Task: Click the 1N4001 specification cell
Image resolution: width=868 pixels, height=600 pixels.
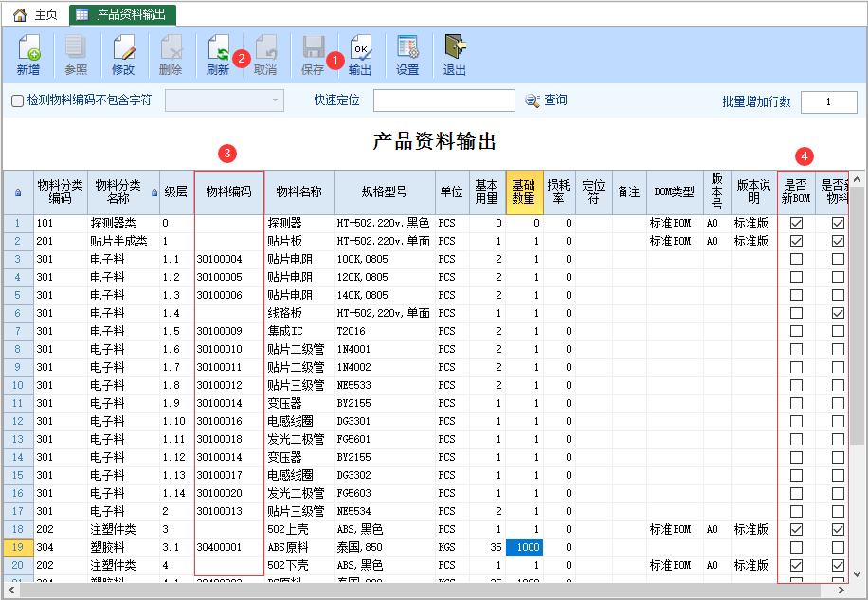Action: click(x=385, y=349)
